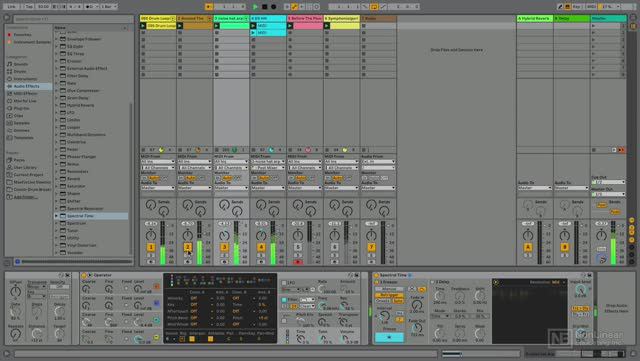Toggle Operator device on/off

click(x=84, y=275)
